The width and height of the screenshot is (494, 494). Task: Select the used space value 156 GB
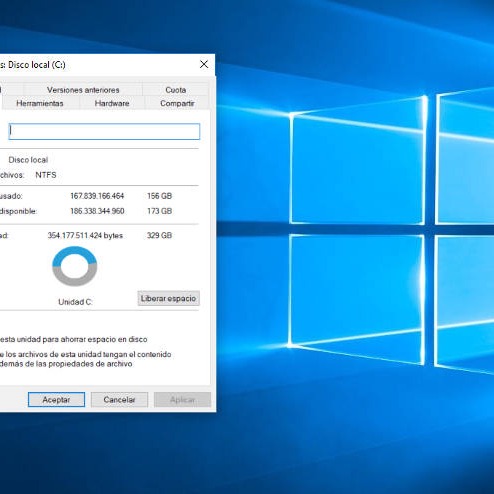(159, 196)
